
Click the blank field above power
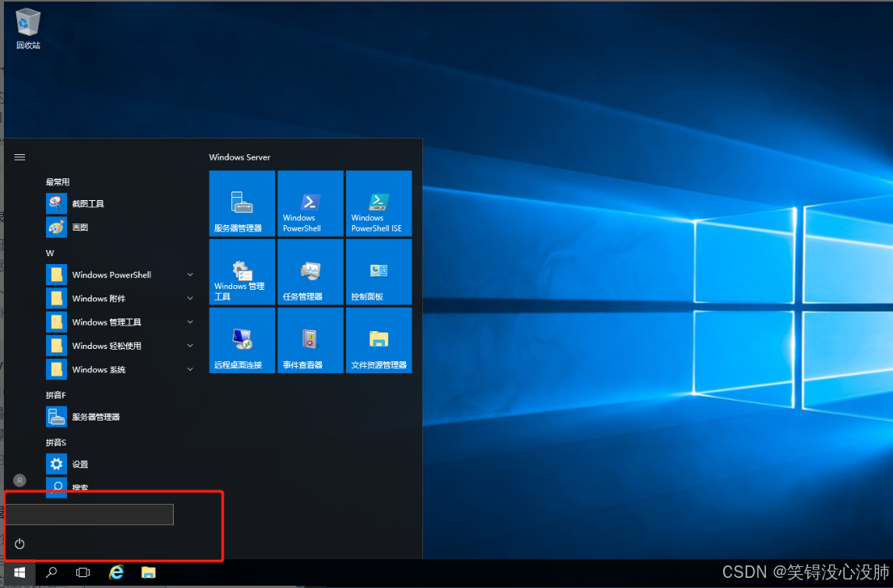click(90, 515)
